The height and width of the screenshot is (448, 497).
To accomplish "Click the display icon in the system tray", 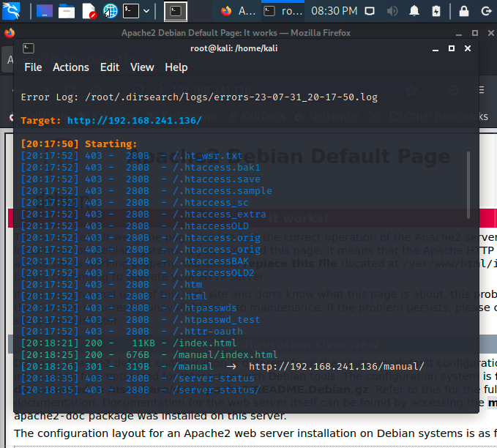I will (x=370, y=11).
